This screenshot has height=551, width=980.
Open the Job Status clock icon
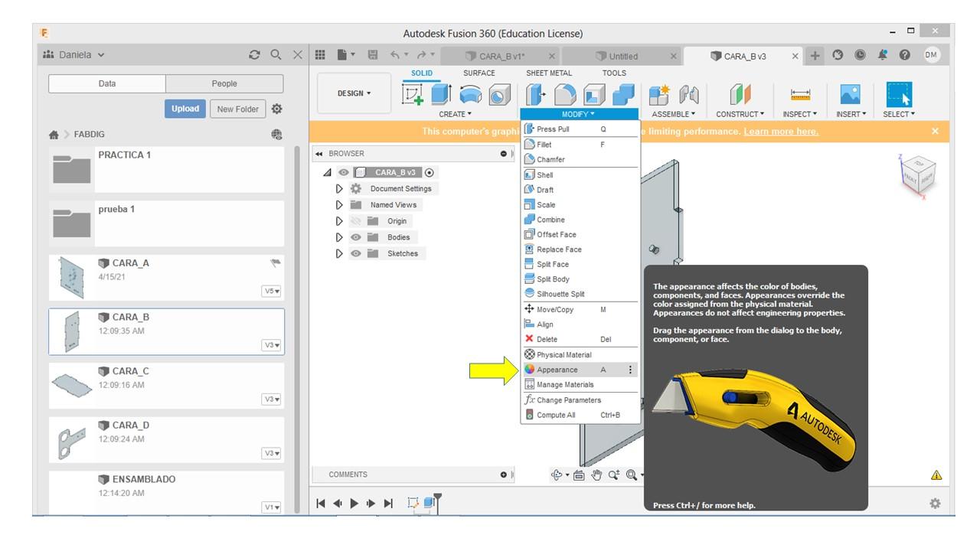click(x=860, y=55)
